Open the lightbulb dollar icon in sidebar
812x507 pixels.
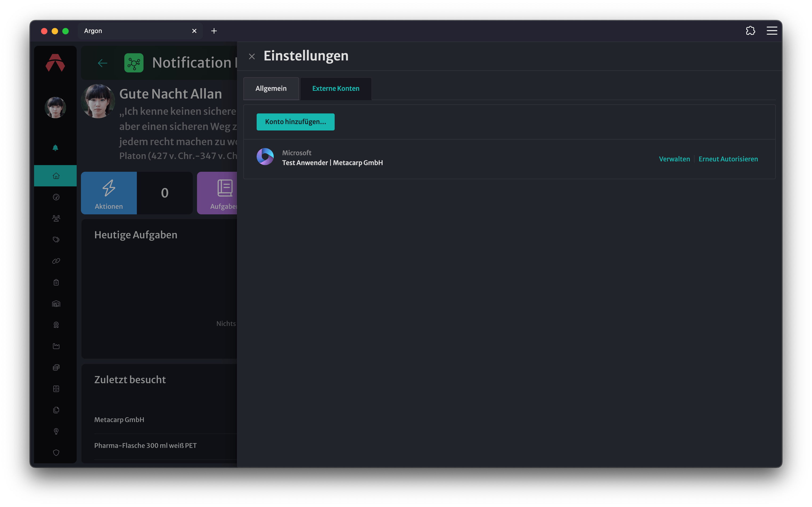point(56,431)
